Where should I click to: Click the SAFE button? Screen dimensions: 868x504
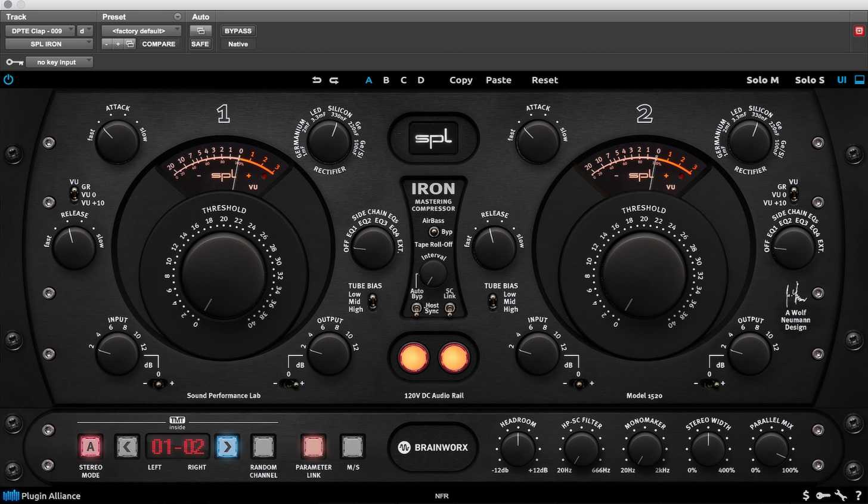pos(200,44)
